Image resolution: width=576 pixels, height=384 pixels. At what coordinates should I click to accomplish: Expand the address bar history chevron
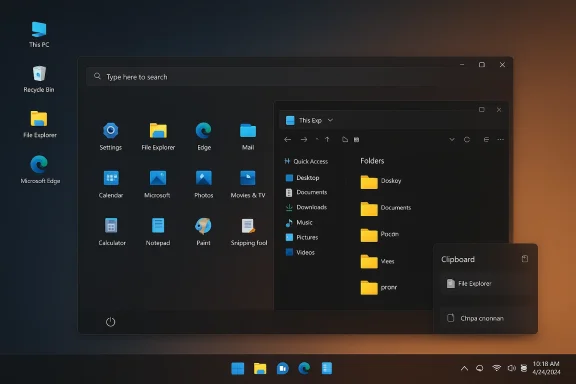pos(452,140)
